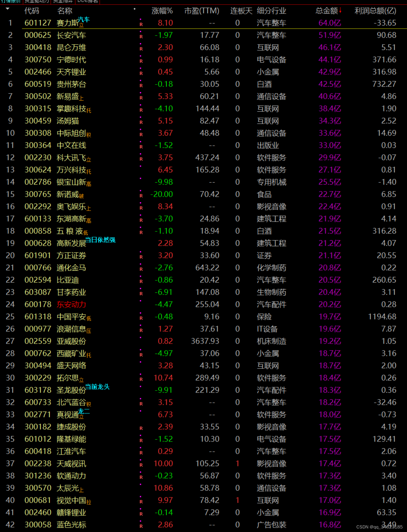Sort by the 市盈(TTM) column header
This screenshot has width=407, height=532.
pyautogui.click(x=202, y=11)
